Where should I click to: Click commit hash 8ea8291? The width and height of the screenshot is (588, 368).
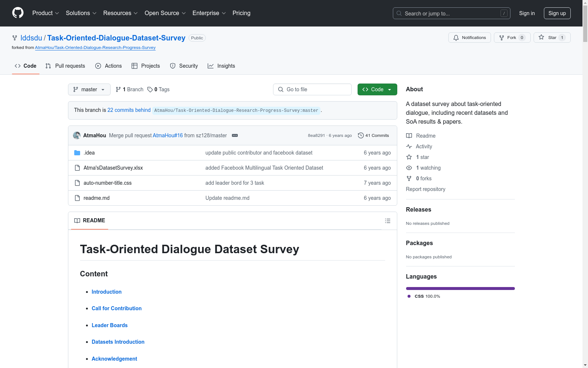[x=316, y=135]
